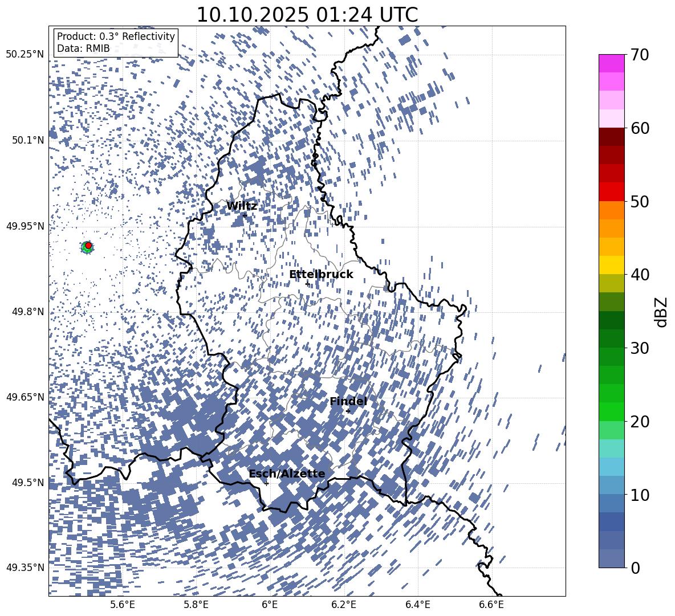This screenshot has height=616, width=675.
Task: Click the 6.4°E longitude label
Action: pos(418,605)
